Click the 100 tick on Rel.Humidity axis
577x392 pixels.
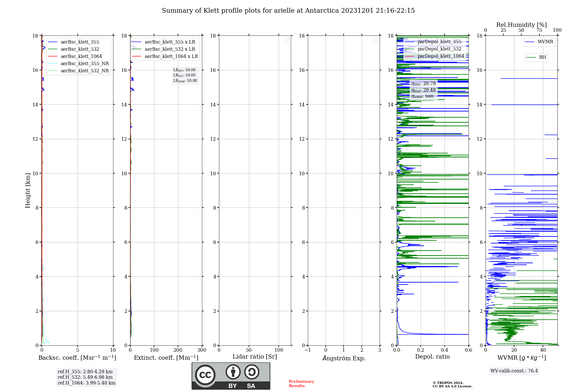(x=557, y=30)
